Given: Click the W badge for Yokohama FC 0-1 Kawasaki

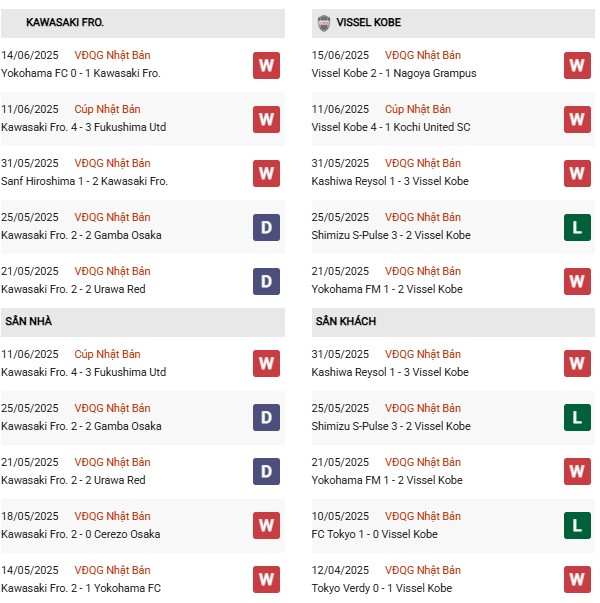Looking at the screenshot, I should click(x=266, y=65).
